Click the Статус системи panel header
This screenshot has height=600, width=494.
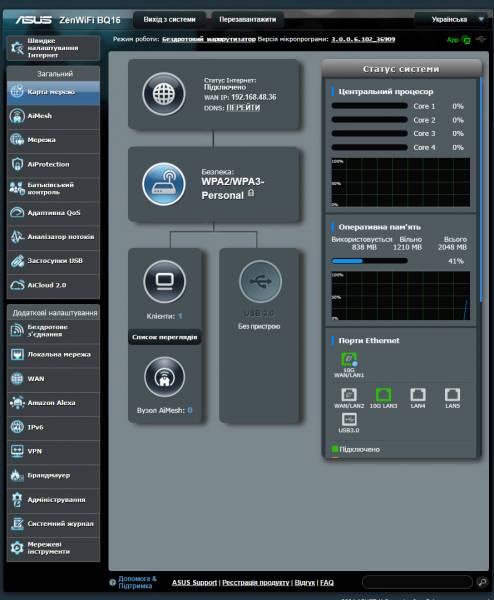(x=401, y=69)
